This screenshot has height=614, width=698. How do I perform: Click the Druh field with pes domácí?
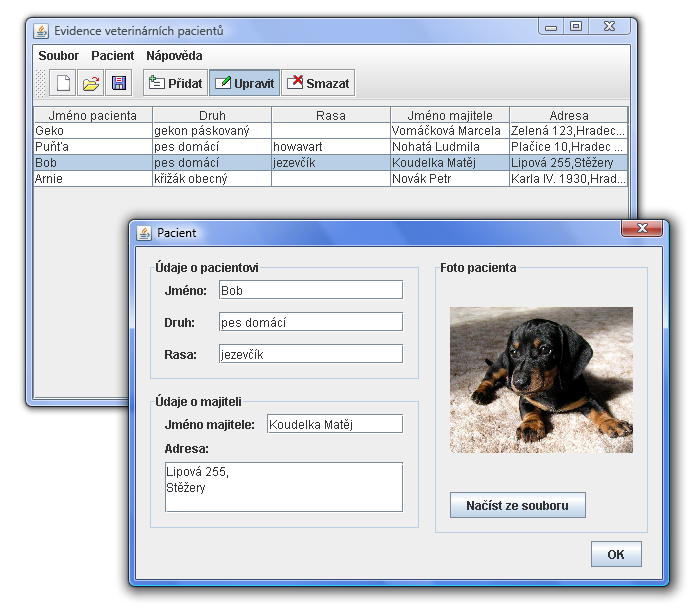click(x=309, y=322)
